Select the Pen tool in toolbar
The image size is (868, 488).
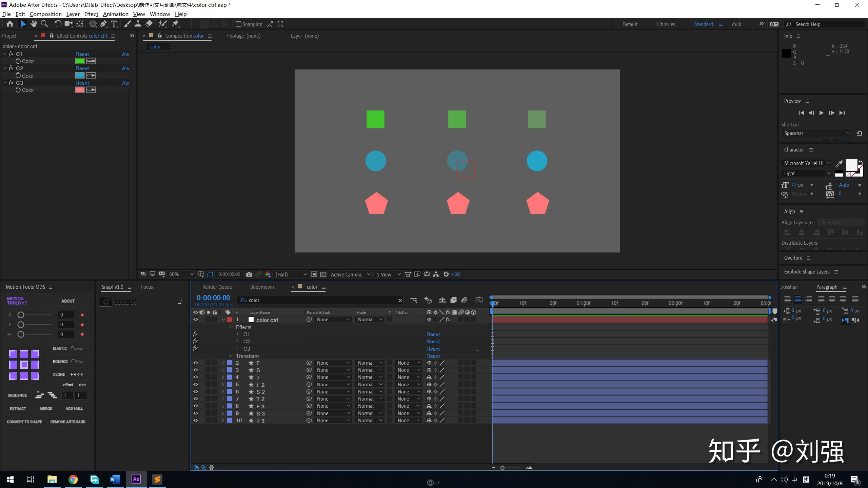[103, 24]
